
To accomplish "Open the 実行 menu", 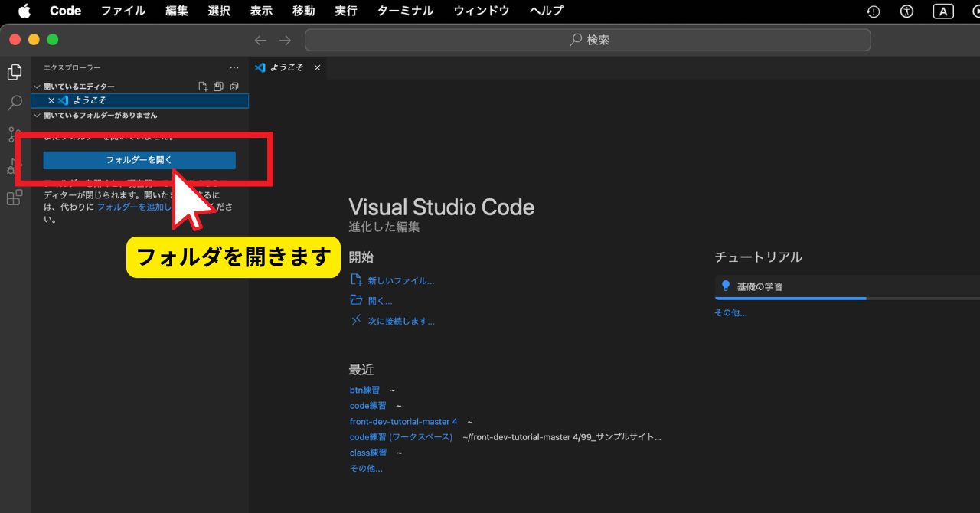I will pos(346,11).
